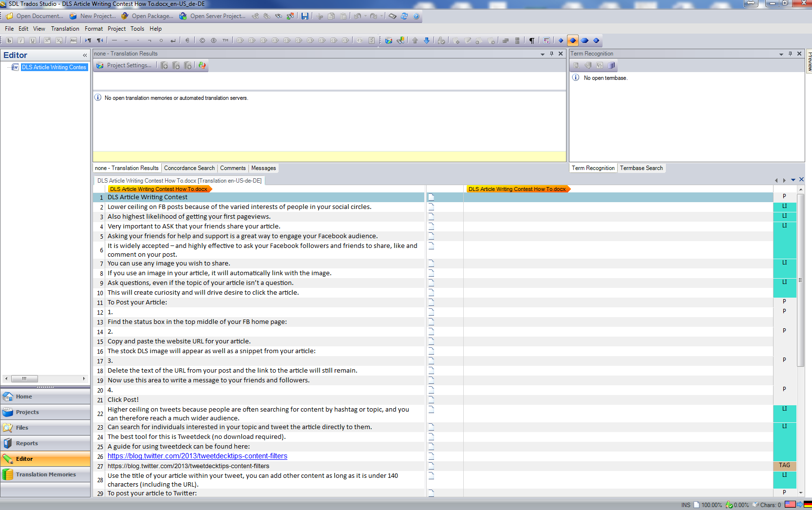The height and width of the screenshot is (510, 812).
Task: Go to previous segment with gray up arrow
Action: click(415, 40)
